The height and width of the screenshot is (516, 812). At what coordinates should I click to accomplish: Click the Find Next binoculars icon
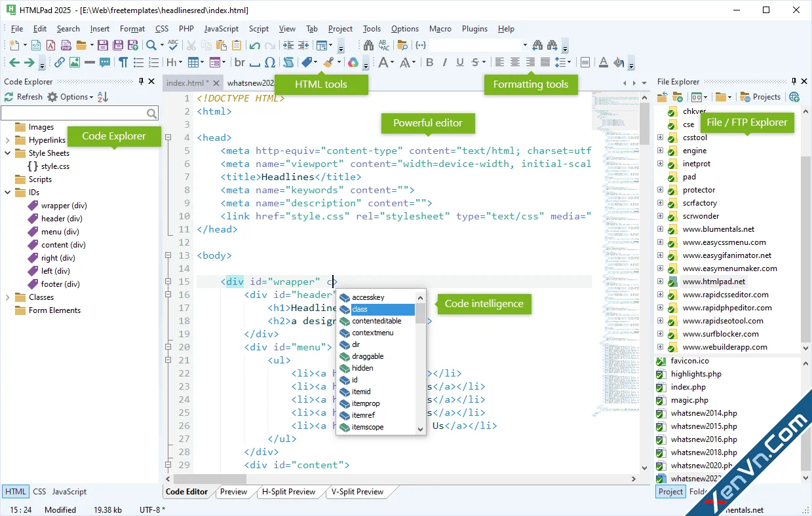552,45
